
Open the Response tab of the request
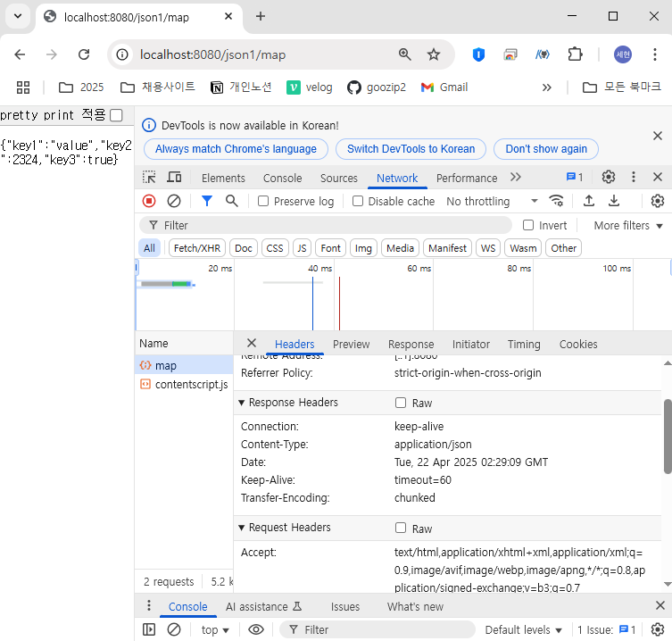pyautogui.click(x=411, y=345)
